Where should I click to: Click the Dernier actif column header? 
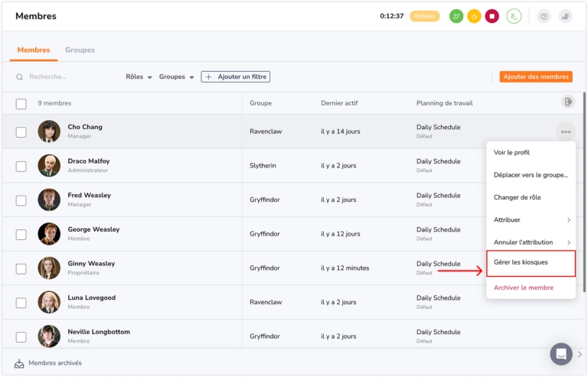[x=339, y=103]
